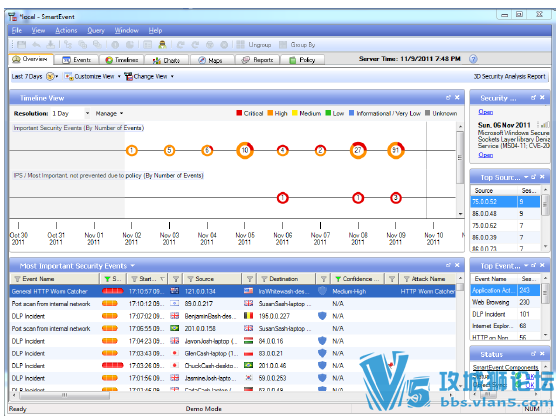Switch to the Reports tab

pos(257,60)
